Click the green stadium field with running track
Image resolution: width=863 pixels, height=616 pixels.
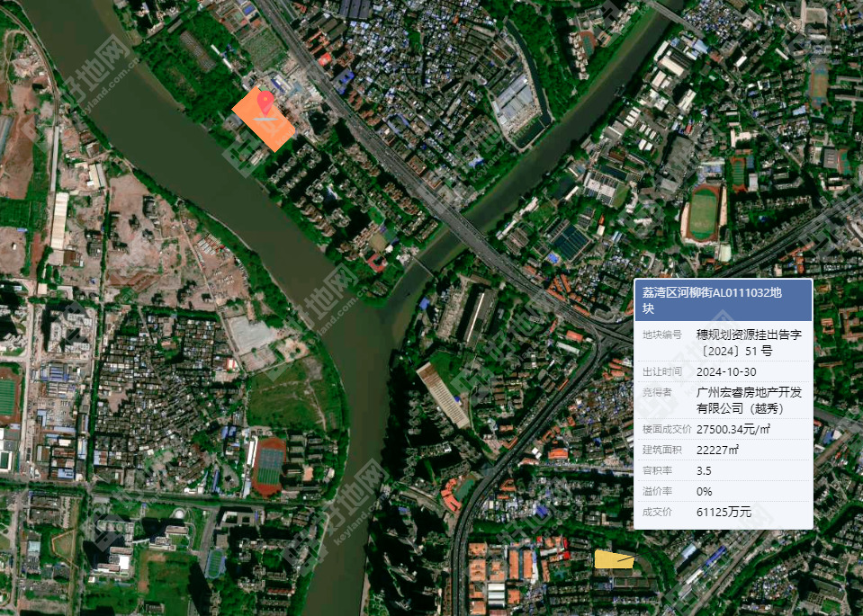703,214
